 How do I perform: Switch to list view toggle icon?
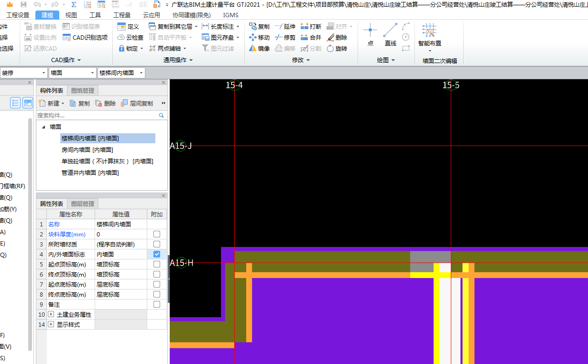click(x=15, y=103)
